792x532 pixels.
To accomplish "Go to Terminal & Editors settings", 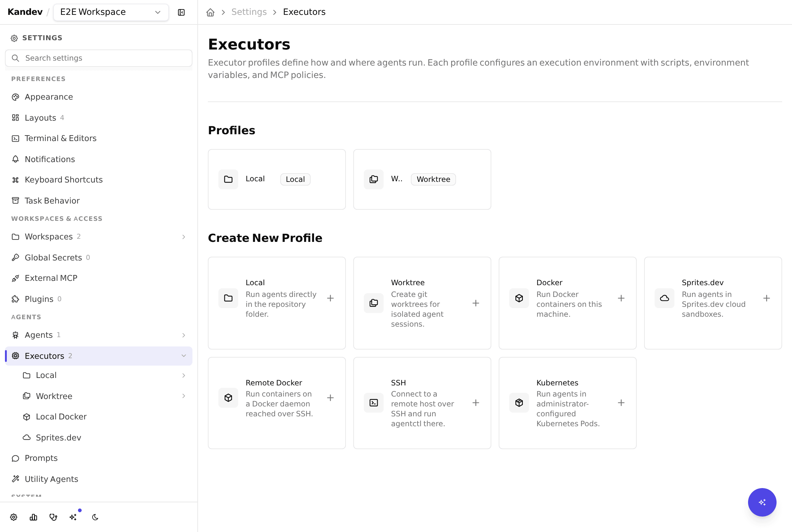I will (x=99, y=139).
